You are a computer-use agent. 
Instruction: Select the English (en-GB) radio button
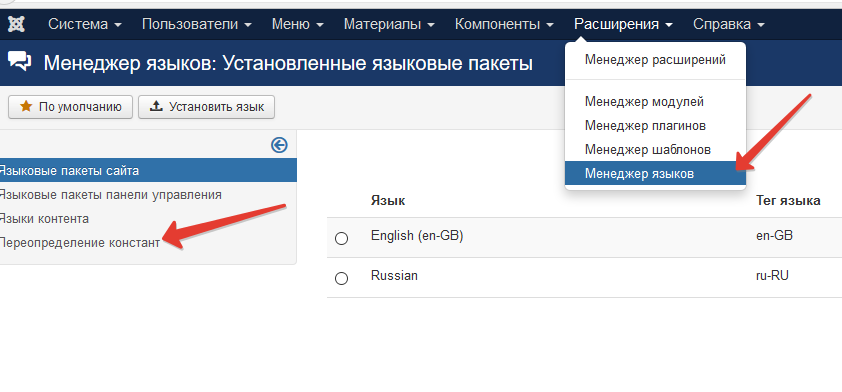342,238
